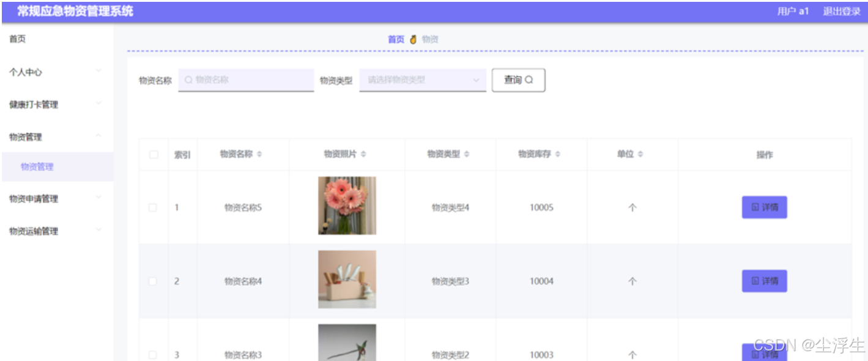Open 详情 for 物资名称3 row

coord(764,352)
